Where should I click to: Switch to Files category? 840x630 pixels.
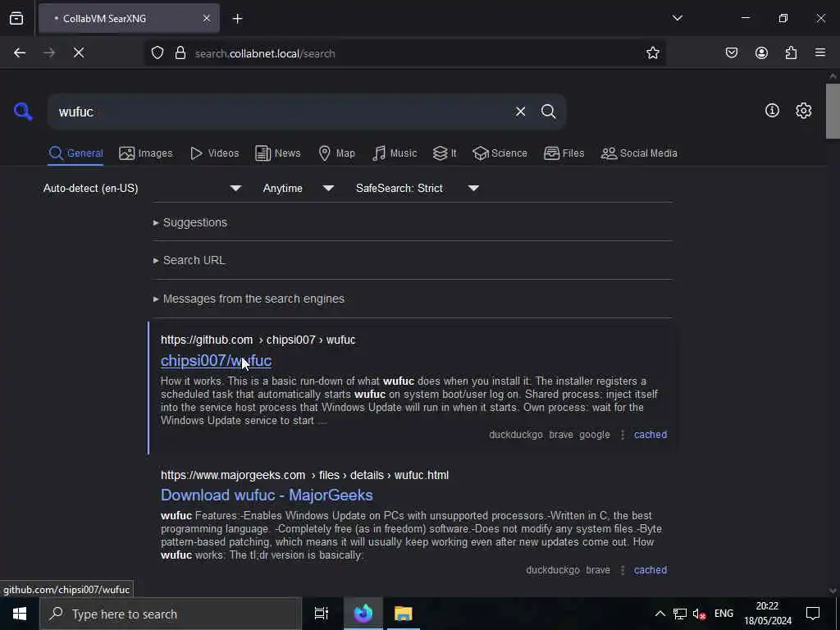click(x=564, y=153)
